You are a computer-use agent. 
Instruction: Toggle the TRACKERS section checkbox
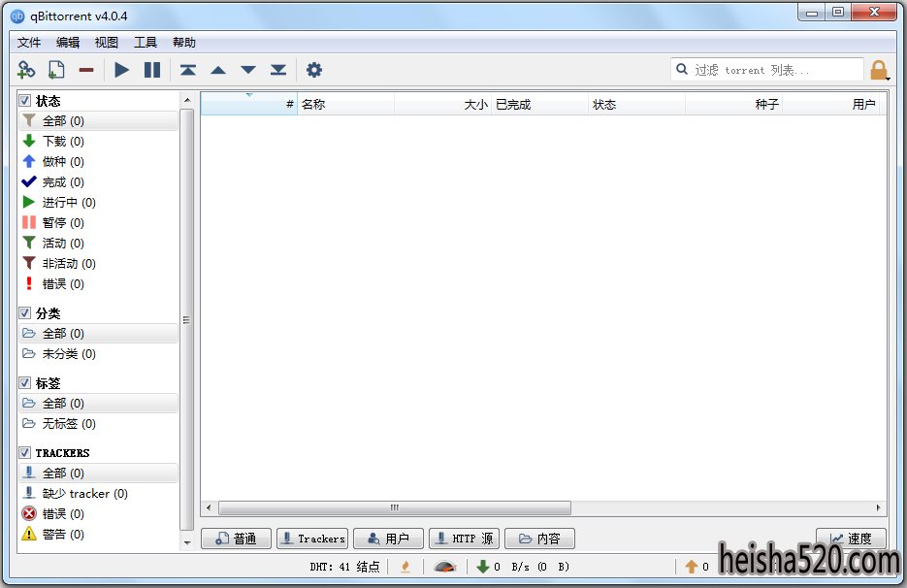25,452
